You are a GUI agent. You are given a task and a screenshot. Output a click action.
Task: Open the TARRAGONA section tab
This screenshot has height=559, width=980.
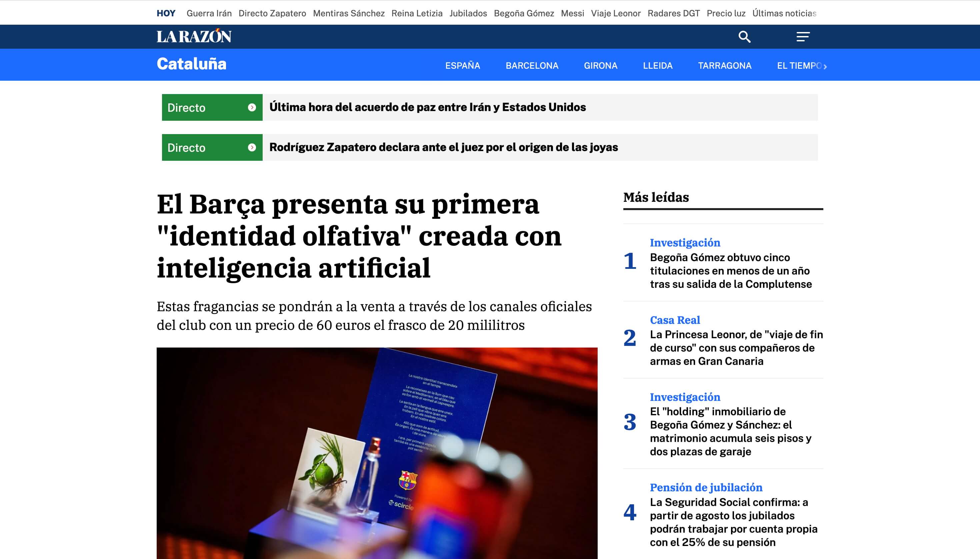(x=724, y=66)
